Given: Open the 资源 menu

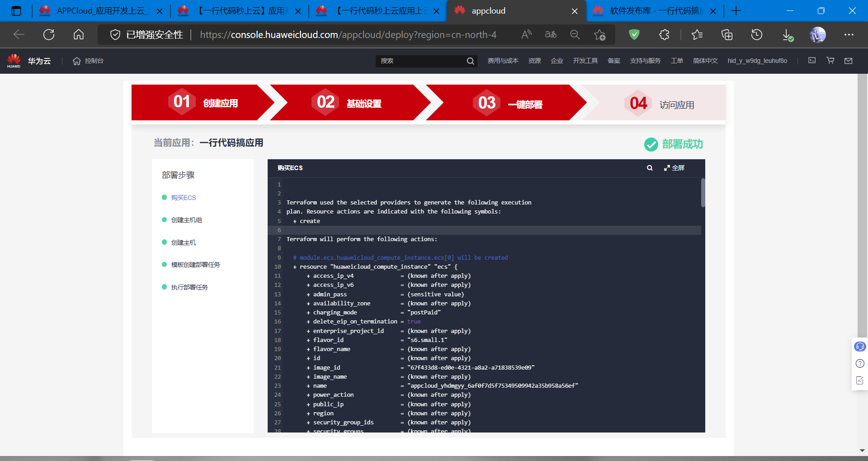Looking at the screenshot, I should [x=534, y=61].
